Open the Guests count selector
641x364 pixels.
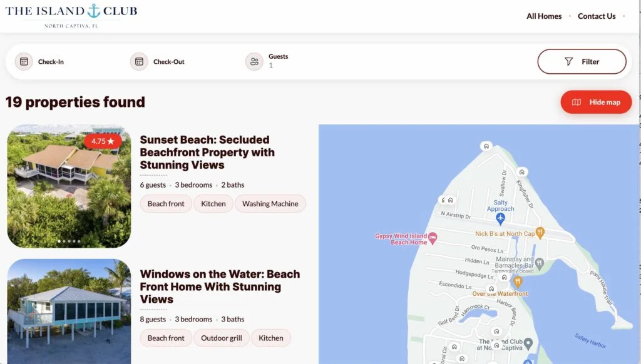tap(278, 61)
